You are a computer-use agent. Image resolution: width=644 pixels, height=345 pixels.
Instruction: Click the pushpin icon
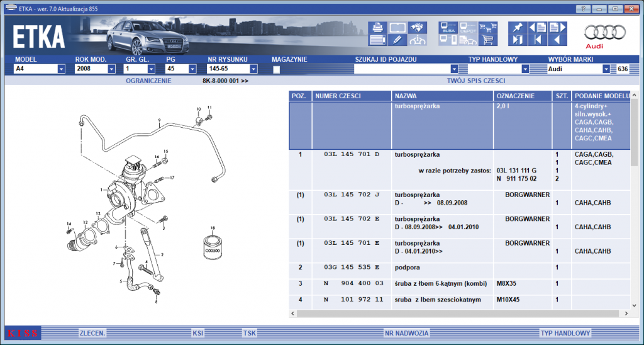coord(518,28)
